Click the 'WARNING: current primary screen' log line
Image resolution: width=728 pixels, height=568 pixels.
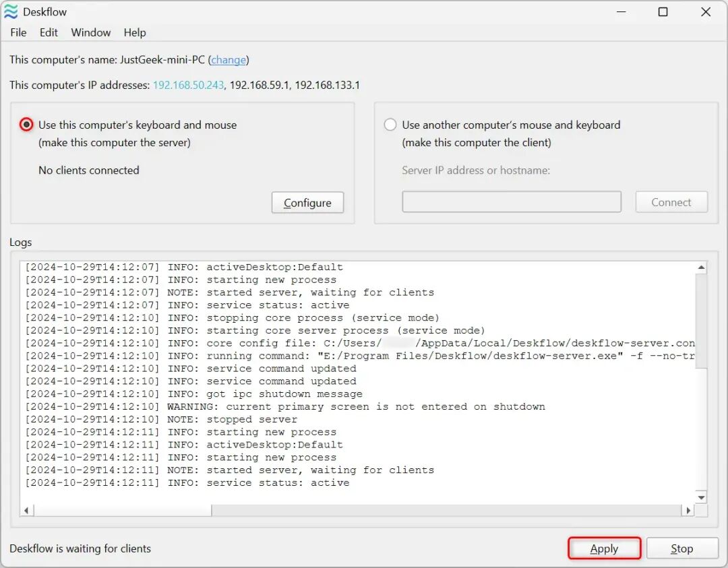[285, 406]
